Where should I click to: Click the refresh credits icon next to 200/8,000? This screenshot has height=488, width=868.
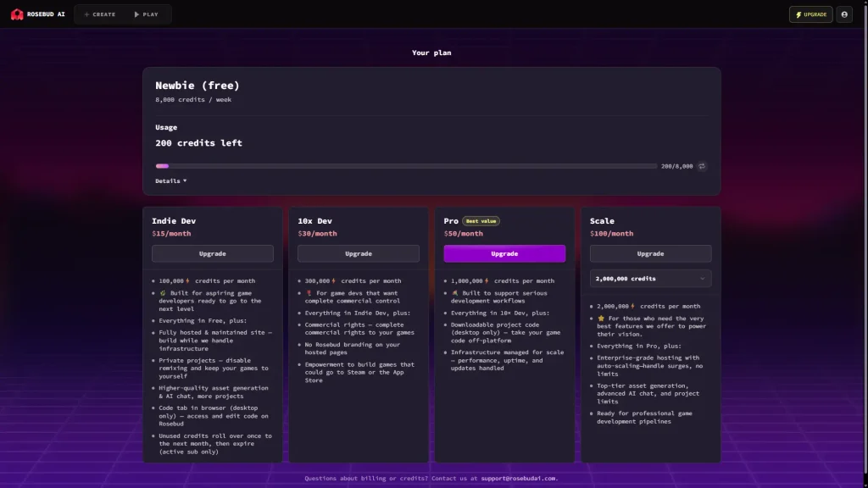701,166
